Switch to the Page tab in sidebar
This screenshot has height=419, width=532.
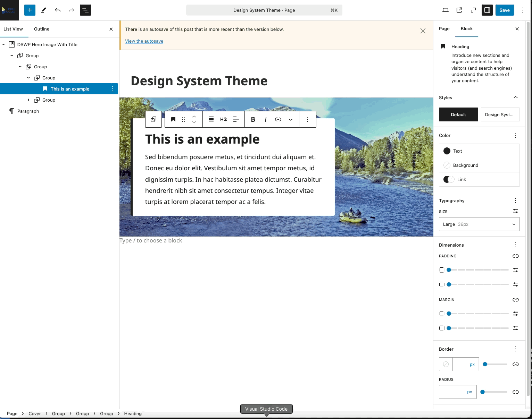tap(444, 29)
